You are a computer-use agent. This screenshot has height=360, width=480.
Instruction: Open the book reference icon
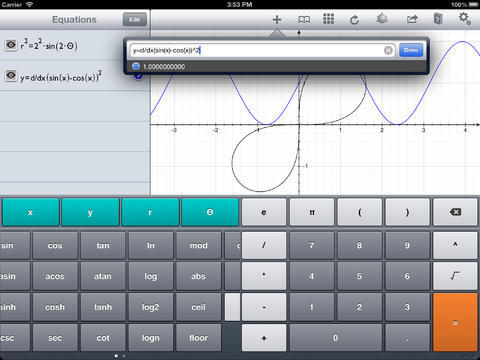coord(304,20)
